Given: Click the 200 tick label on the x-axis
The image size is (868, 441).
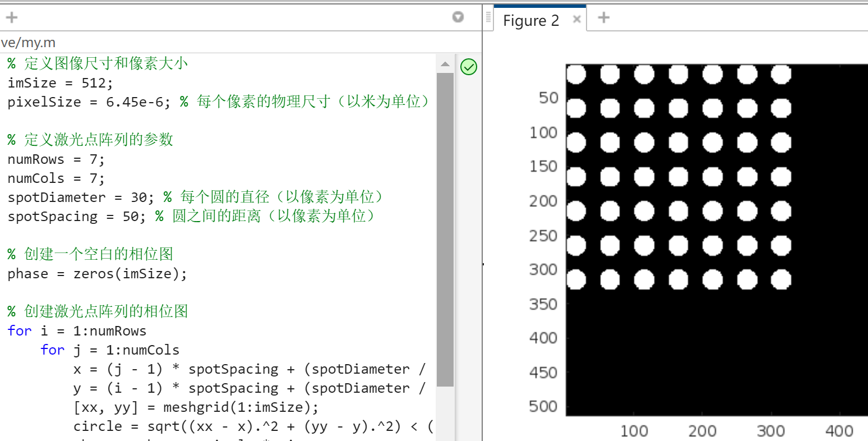Looking at the screenshot, I should [x=702, y=431].
